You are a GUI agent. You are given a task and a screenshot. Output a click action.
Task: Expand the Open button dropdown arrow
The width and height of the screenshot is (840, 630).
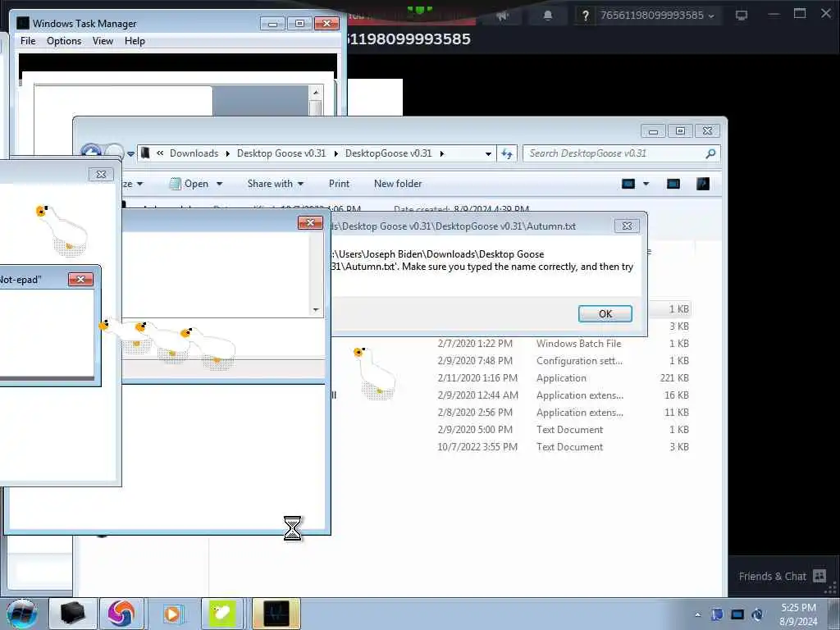click(219, 185)
